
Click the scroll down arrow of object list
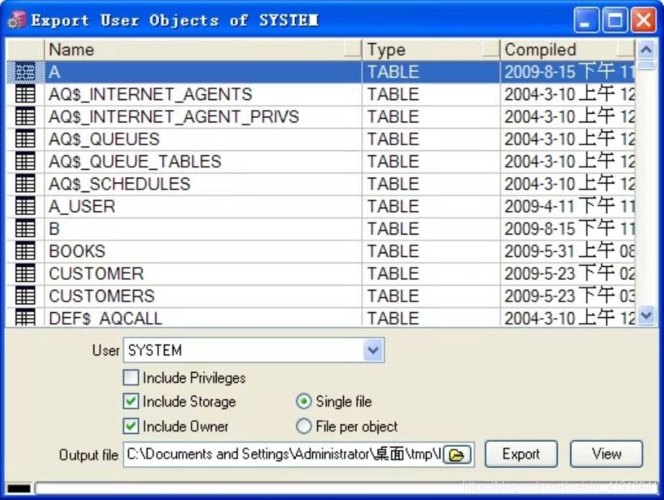click(x=646, y=316)
